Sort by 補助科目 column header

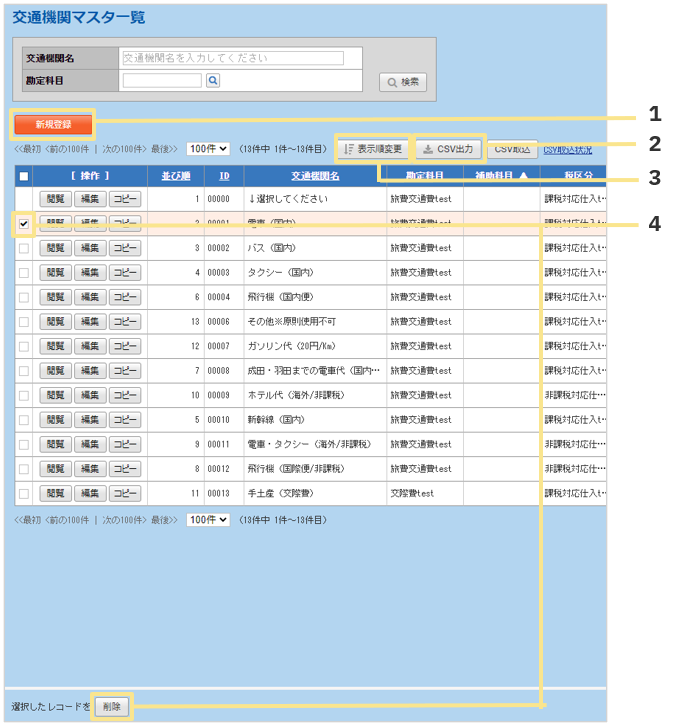[500, 176]
